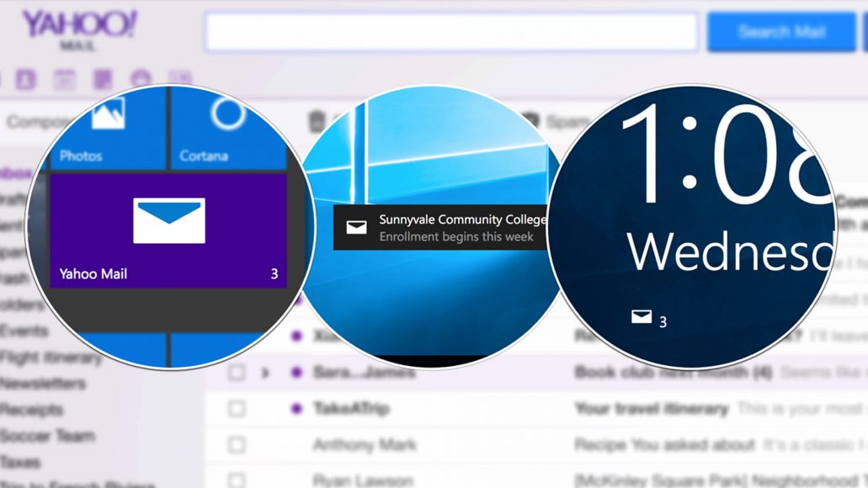Click the Search Mail button
Image resolution: width=868 pixels, height=488 pixels.
tap(781, 31)
